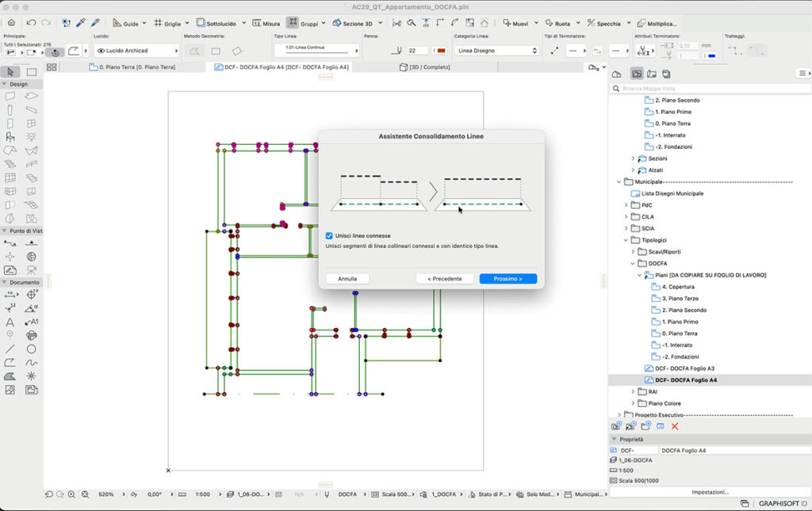Toggle the Guide lines button
Image resolution: width=812 pixels, height=511 pixels.
pos(125,23)
